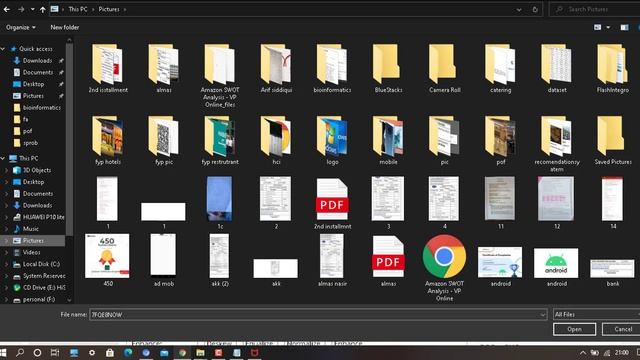The image size is (640, 360).
Task: Open Microsoft Store from the taskbar
Action: [109, 353]
